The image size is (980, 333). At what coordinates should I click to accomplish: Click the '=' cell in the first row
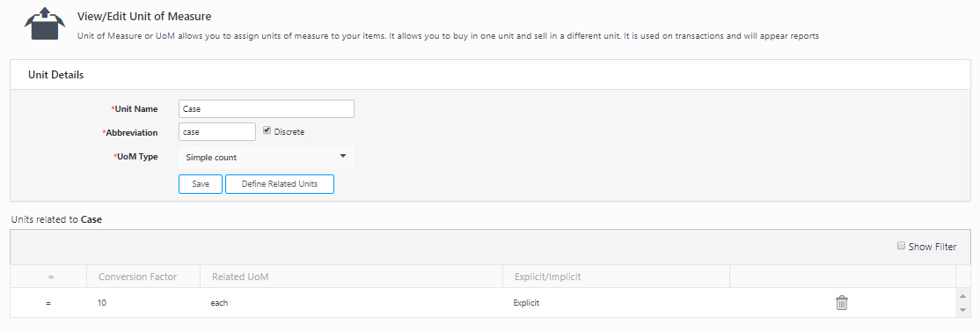[x=48, y=303]
